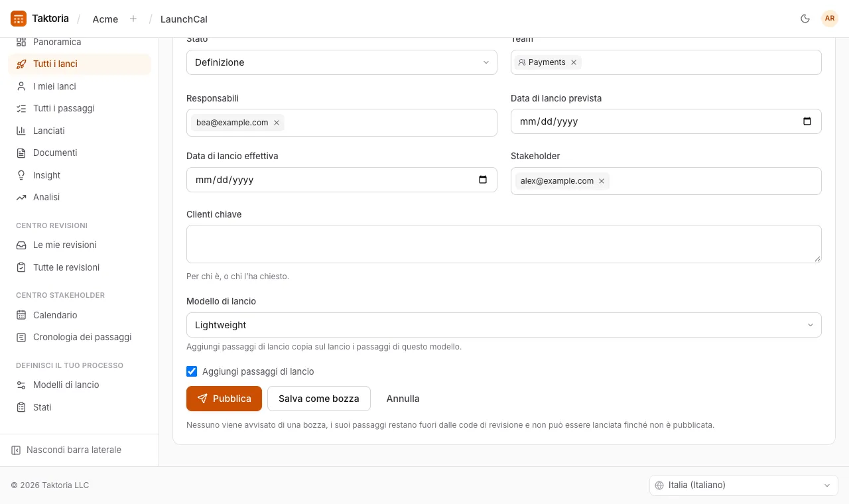Viewport: 849px width, 504px height.
Task: Click the Taktoria logo icon
Action: pos(19,19)
